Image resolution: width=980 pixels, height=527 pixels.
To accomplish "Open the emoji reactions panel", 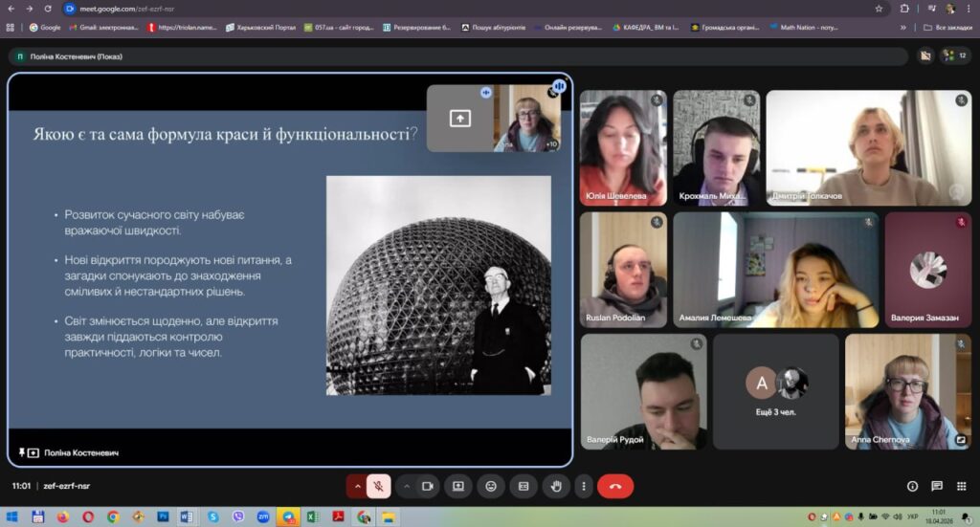I will [x=491, y=486].
